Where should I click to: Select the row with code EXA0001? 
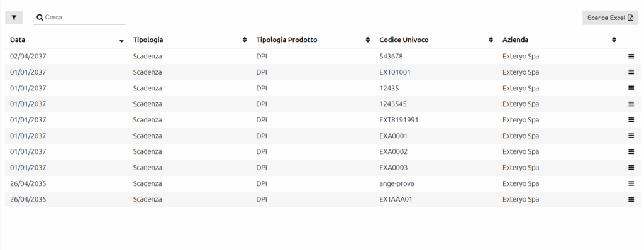(x=323, y=136)
